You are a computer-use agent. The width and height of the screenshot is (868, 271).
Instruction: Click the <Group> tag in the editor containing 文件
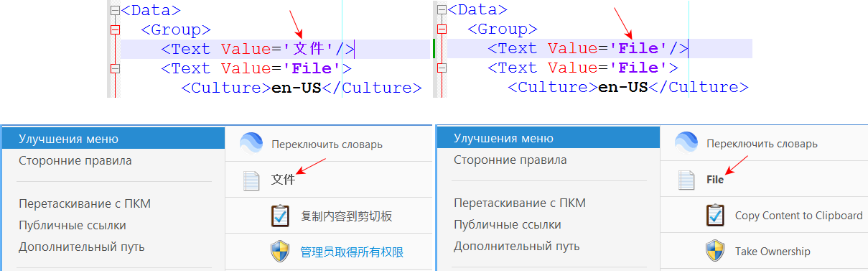(x=176, y=29)
